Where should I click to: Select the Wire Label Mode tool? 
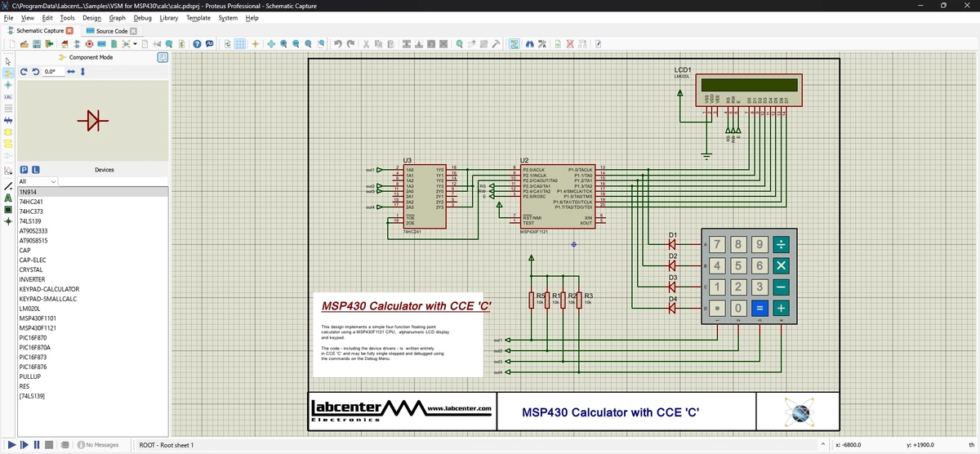point(8,96)
